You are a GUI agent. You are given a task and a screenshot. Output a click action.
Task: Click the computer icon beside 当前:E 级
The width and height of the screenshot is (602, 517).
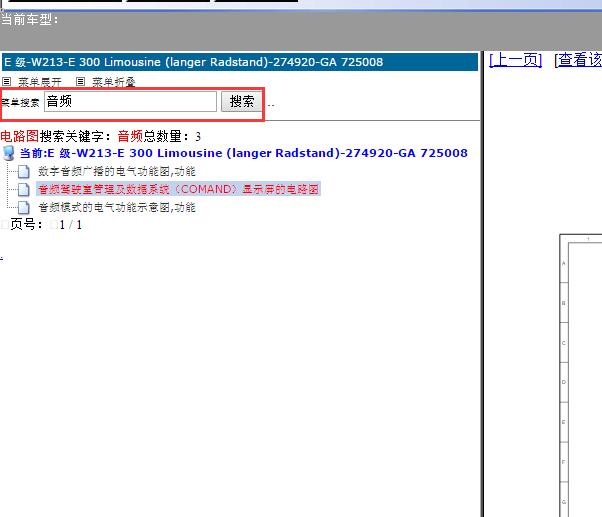8,153
